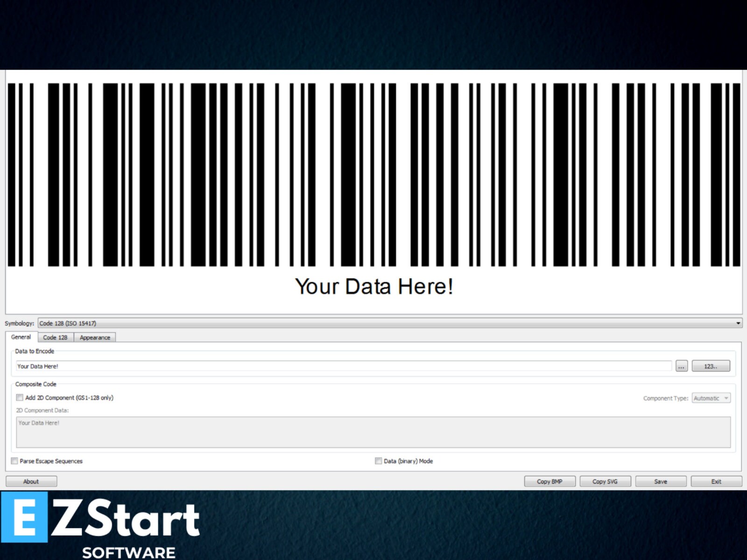Copy the barcode as BMP
The height and width of the screenshot is (560, 747).
tap(550, 481)
